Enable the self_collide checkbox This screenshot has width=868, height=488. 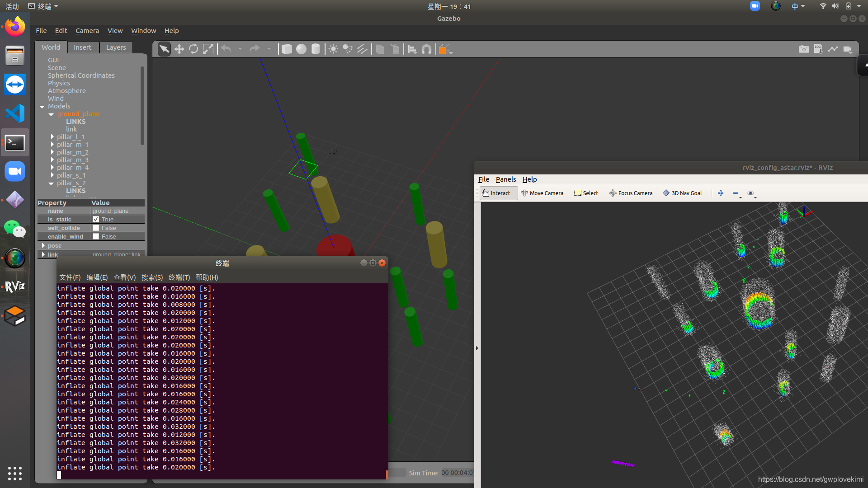96,228
